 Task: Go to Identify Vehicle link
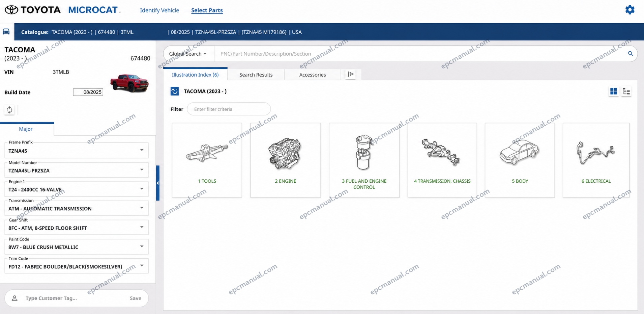click(159, 10)
